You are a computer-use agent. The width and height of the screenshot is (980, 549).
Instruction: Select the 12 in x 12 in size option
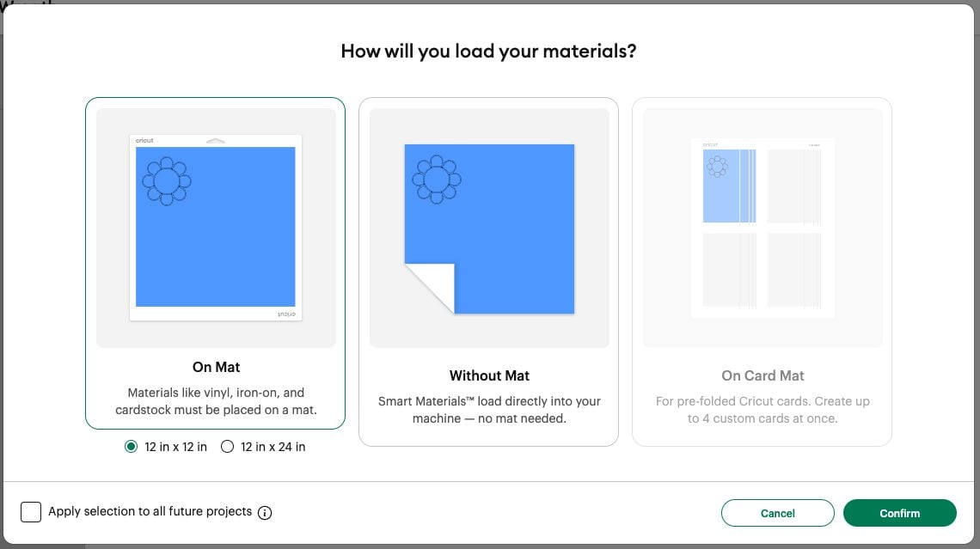pyautogui.click(x=132, y=447)
